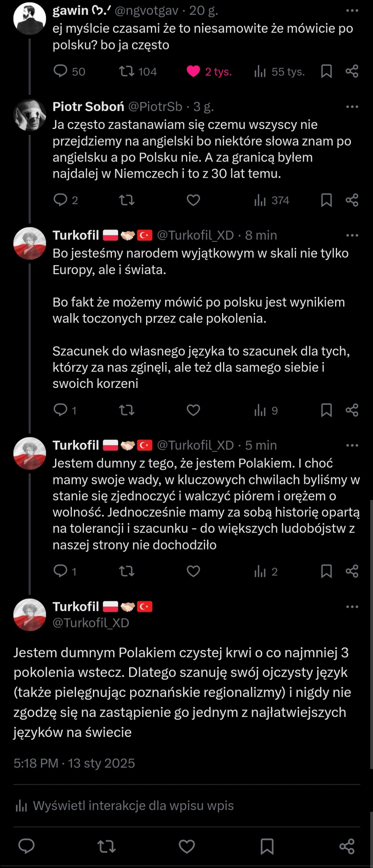The width and height of the screenshot is (373, 868).
Task: Open @ngvotgav profile handle link
Action: [x=146, y=11]
